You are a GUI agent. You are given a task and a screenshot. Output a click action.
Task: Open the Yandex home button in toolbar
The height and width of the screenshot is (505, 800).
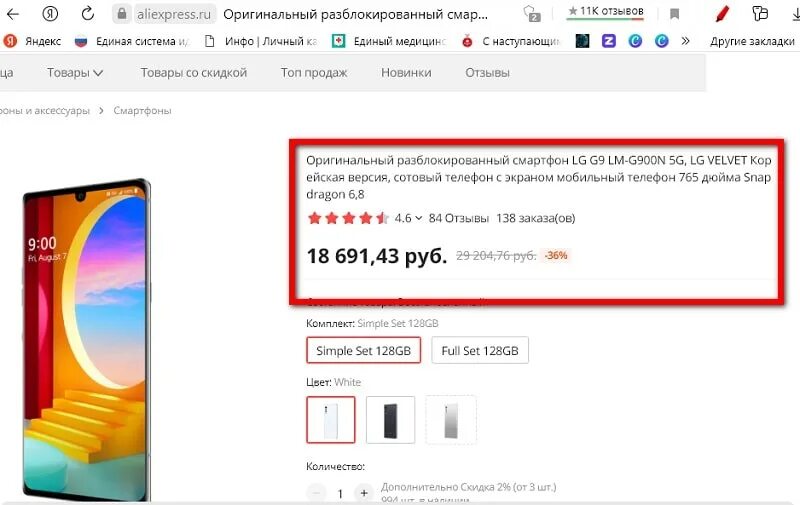(x=49, y=14)
